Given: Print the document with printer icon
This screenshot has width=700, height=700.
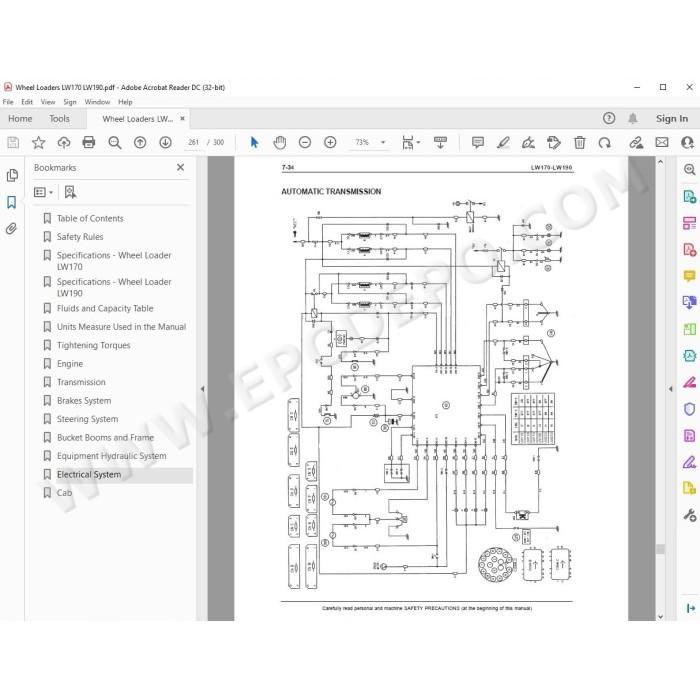Looking at the screenshot, I should click(89, 142).
